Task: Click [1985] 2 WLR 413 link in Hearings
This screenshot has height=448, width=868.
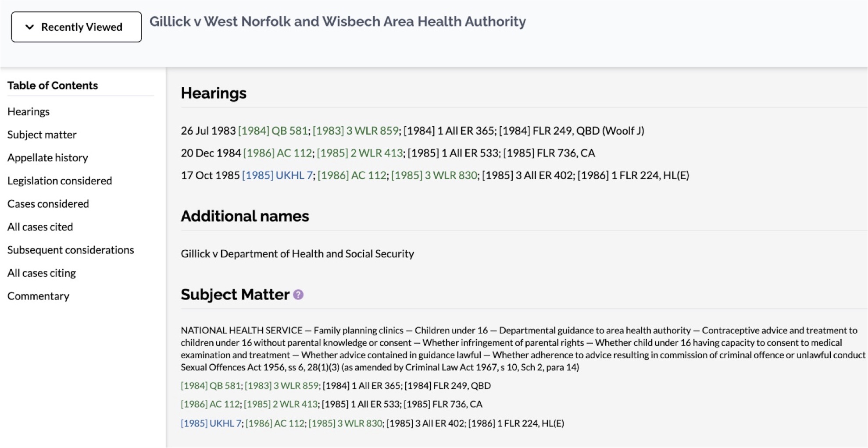Action: 360,153
